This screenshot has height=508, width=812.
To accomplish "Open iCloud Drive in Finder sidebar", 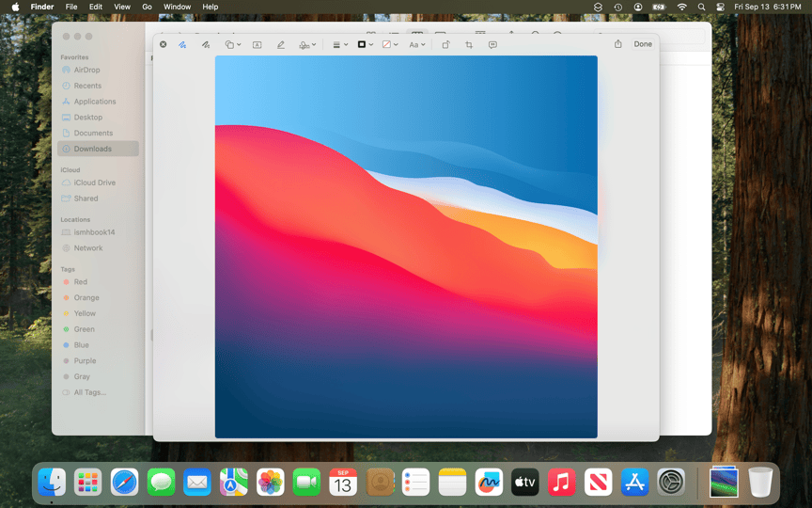I will (98, 183).
